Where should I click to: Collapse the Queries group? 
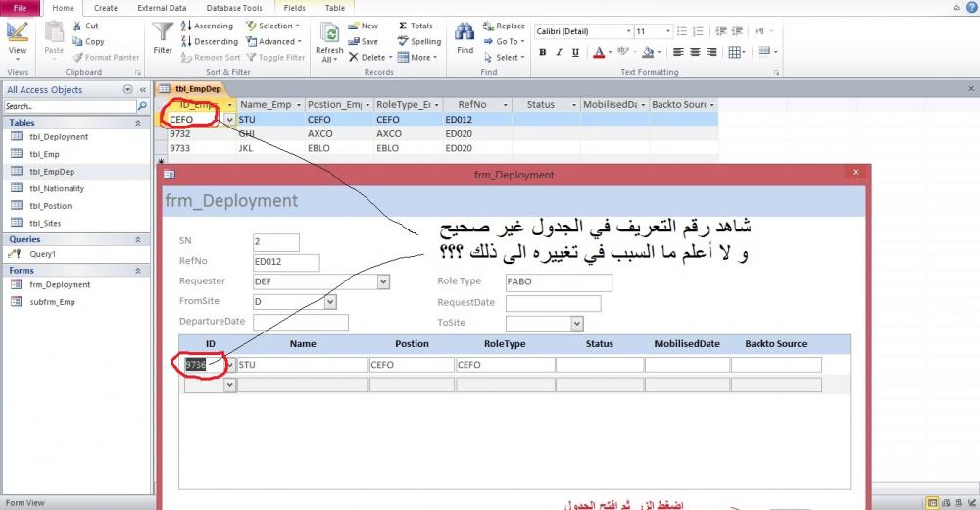[x=137, y=239]
